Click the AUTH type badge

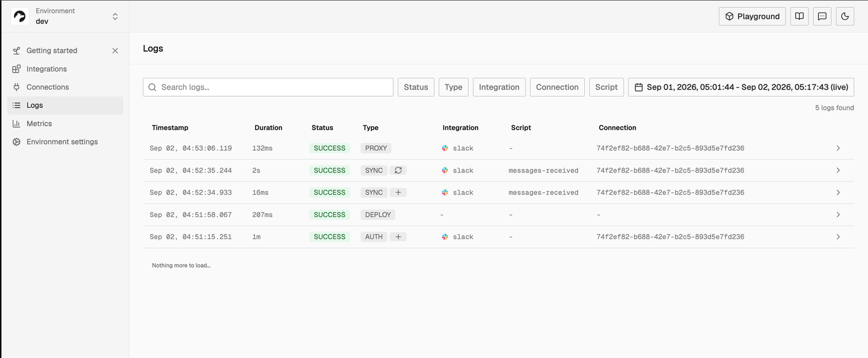tap(374, 237)
